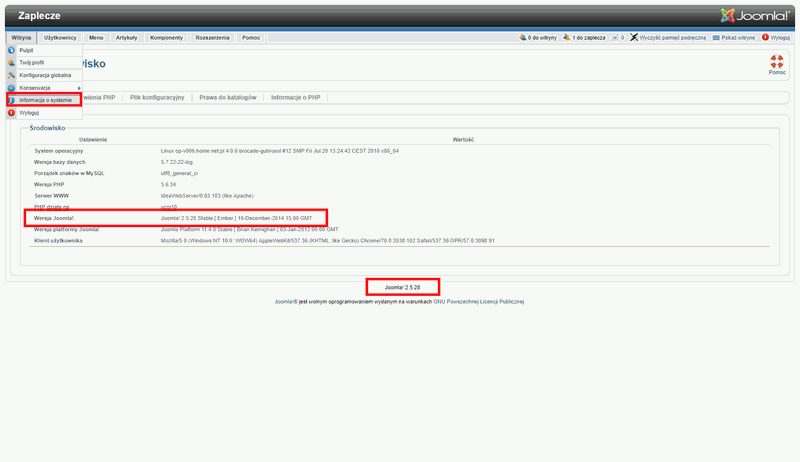Click the Zaplecze header title
The height and width of the screenshot is (462, 800).
(x=39, y=16)
